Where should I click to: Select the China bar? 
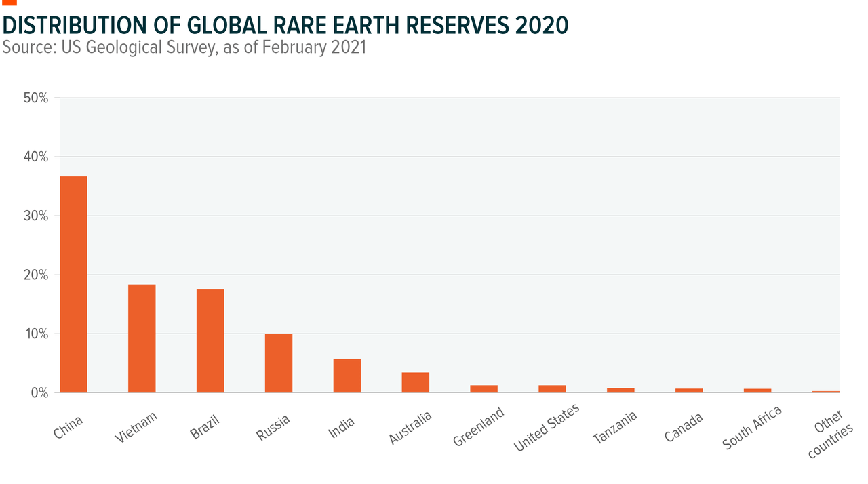[73, 285]
